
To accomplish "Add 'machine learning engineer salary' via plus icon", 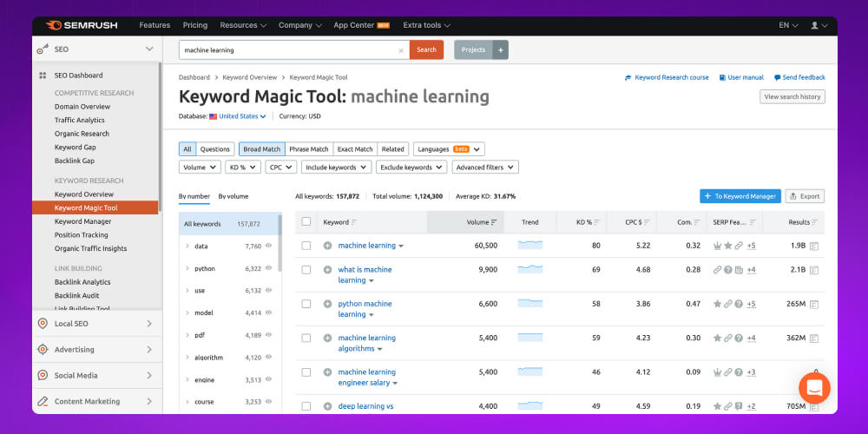I will 328,372.
